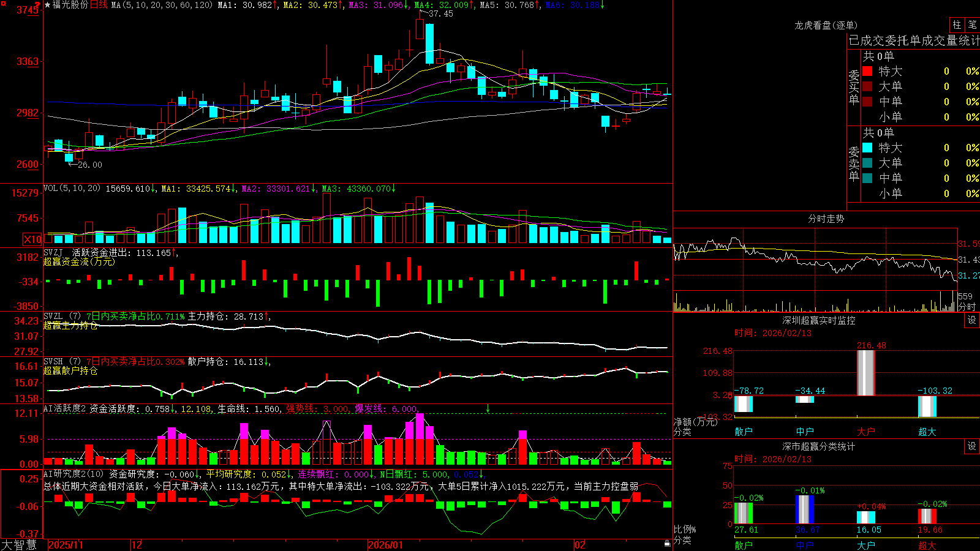The height and width of the screenshot is (551, 980).
Task: Click the dark red 大单 buy-order swatch
Action: tap(867, 86)
